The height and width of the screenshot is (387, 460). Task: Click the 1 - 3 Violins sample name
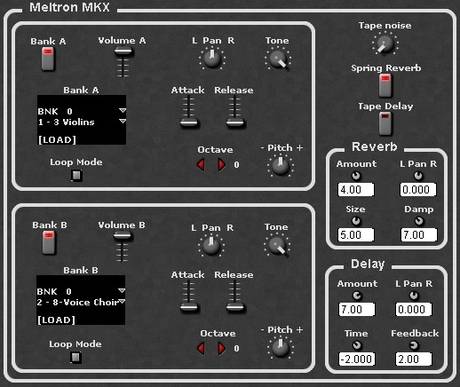pyautogui.click(x=66, y=122)
